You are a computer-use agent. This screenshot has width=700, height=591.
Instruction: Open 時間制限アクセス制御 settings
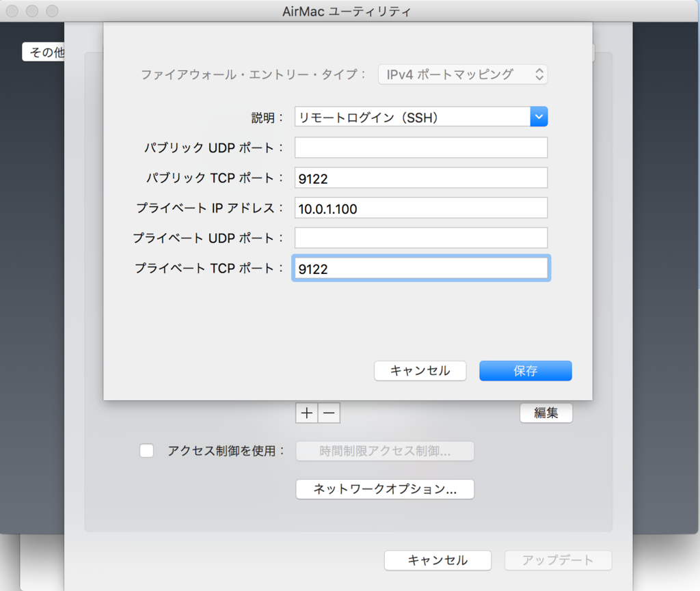(385, 451)
